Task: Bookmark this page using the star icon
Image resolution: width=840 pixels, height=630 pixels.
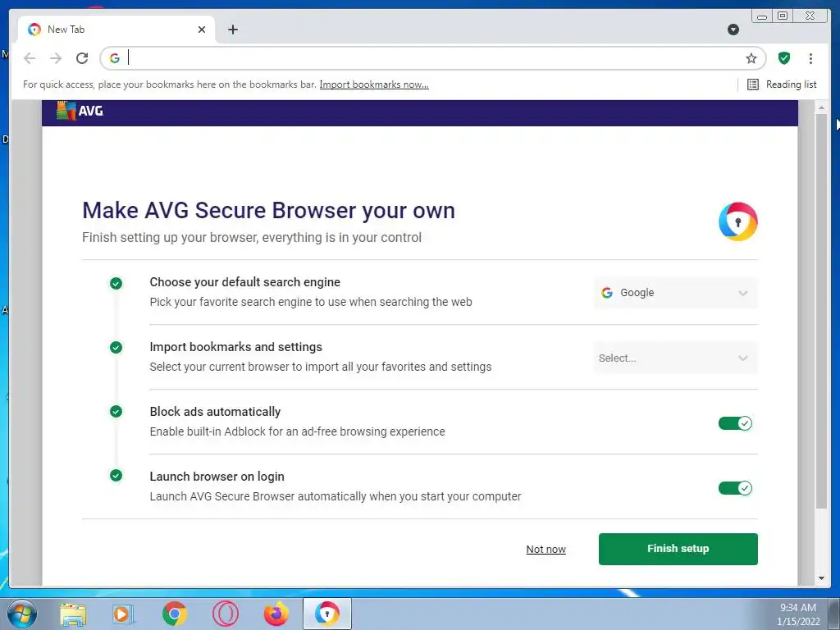Action: click(x=751, y=58)
